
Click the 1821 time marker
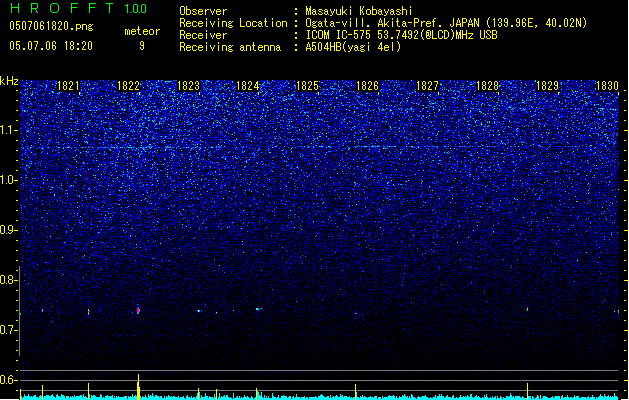coord(68,86)
